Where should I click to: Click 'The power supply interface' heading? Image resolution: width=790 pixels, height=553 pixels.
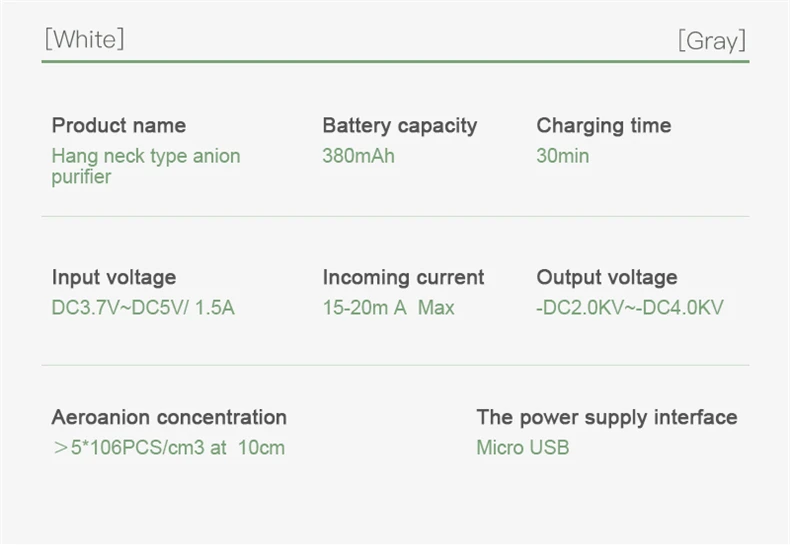pyautogui.click(x=606, y=417)
